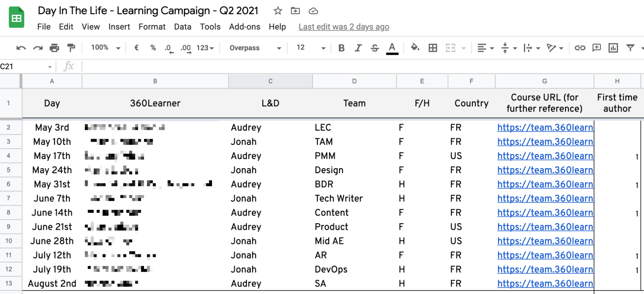Click the text color underlined A
This screenshot has width=644, height=294.
[x=392, y=48]
